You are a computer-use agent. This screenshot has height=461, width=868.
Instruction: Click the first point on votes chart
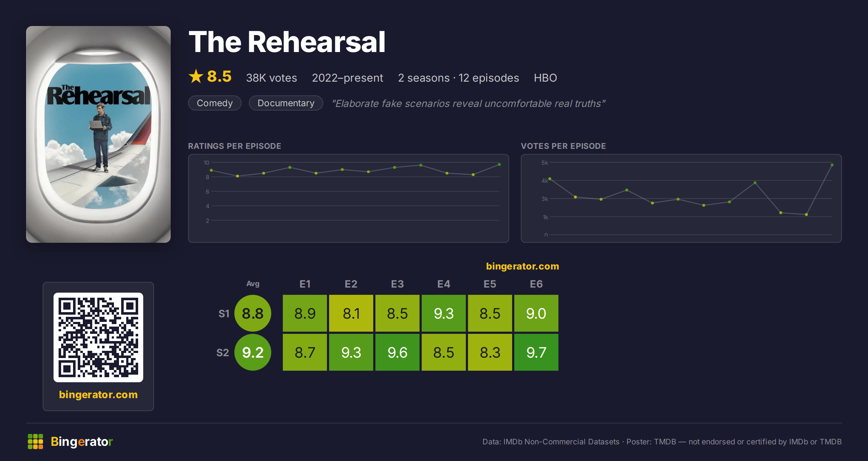(550, 179)
